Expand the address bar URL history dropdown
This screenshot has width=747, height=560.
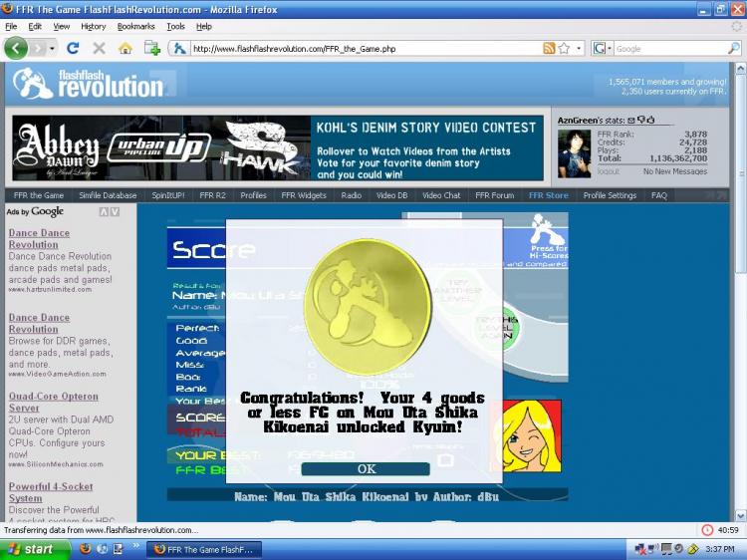(x=580, y=48)
